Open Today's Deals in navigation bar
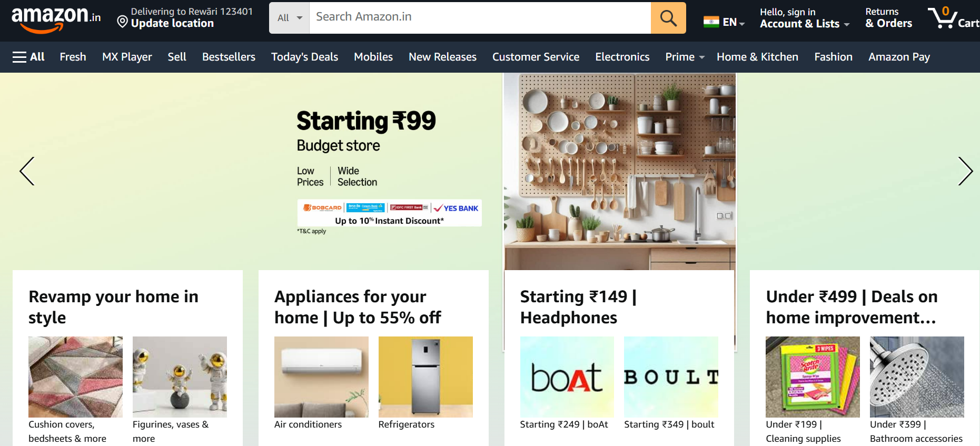980x446 pixels. point(304,57)
